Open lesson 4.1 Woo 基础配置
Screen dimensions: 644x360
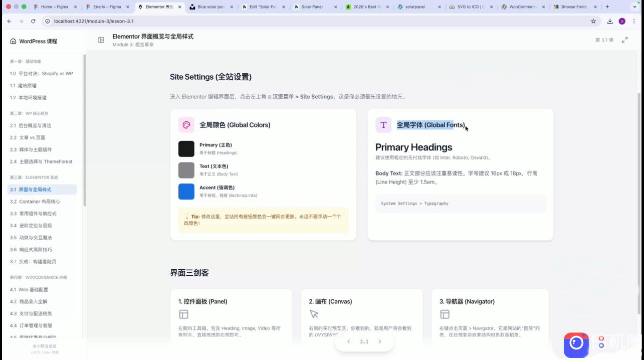(x=42, y=290)
